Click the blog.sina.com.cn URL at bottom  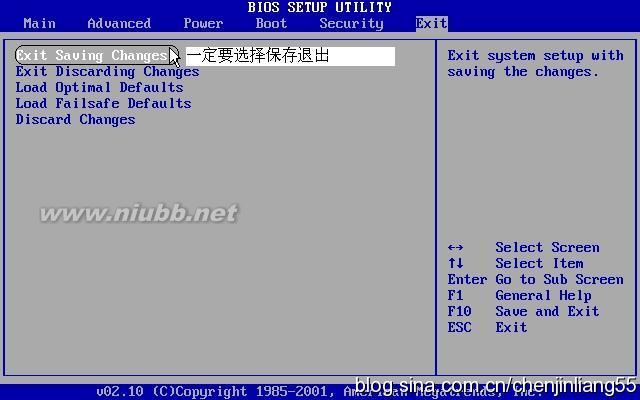495,385
